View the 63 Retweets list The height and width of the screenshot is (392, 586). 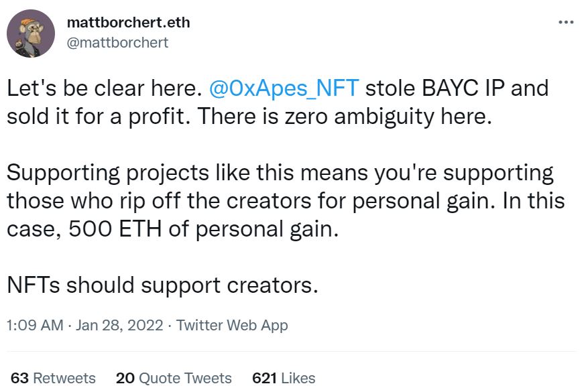pos(53,378)
